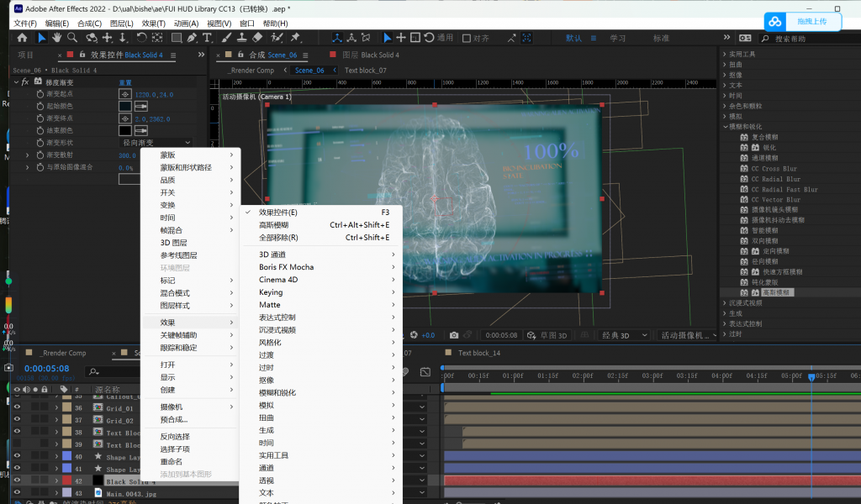The image size is (861, 504).
Task: Click 草图 3D button in viewer
Action: (547, 335)
